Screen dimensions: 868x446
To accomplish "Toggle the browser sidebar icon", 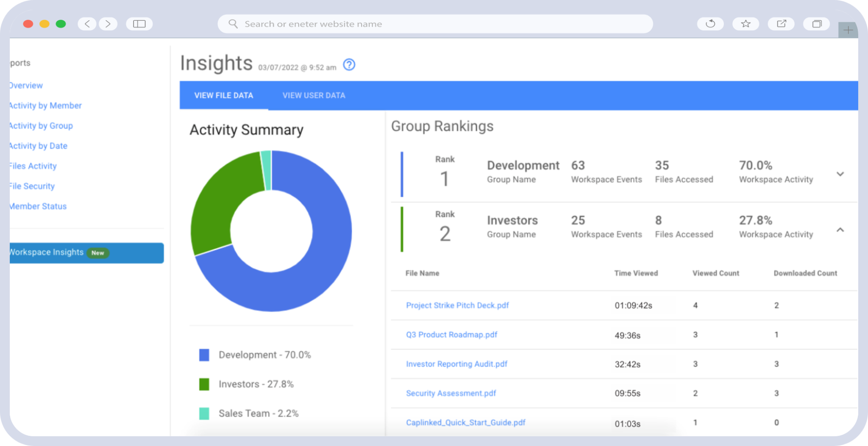I will point(139,24).
